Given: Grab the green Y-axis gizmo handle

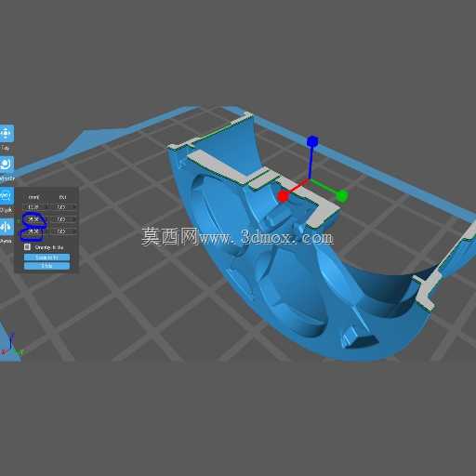Looking at the screenshot, I should (342, 195).
